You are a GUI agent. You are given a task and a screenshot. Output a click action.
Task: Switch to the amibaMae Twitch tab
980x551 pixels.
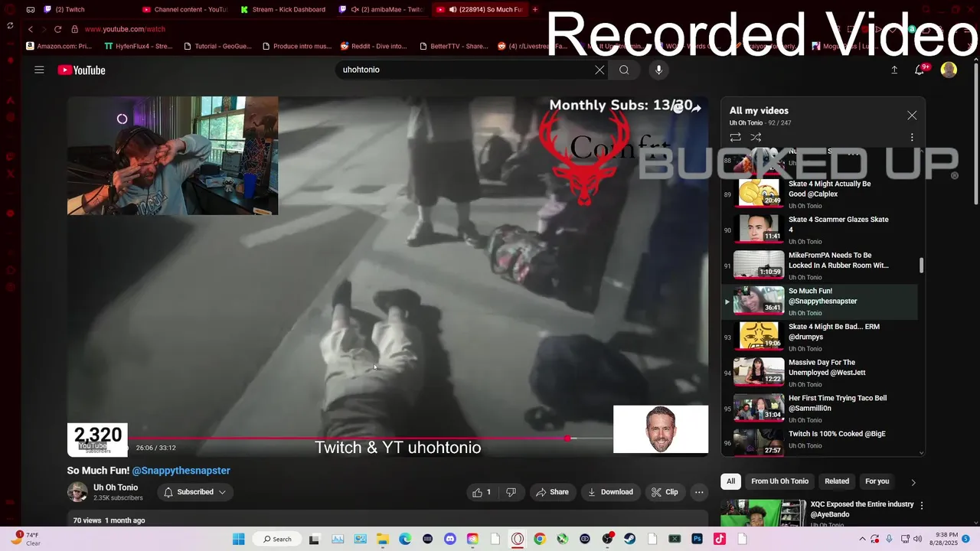point(382,9)
